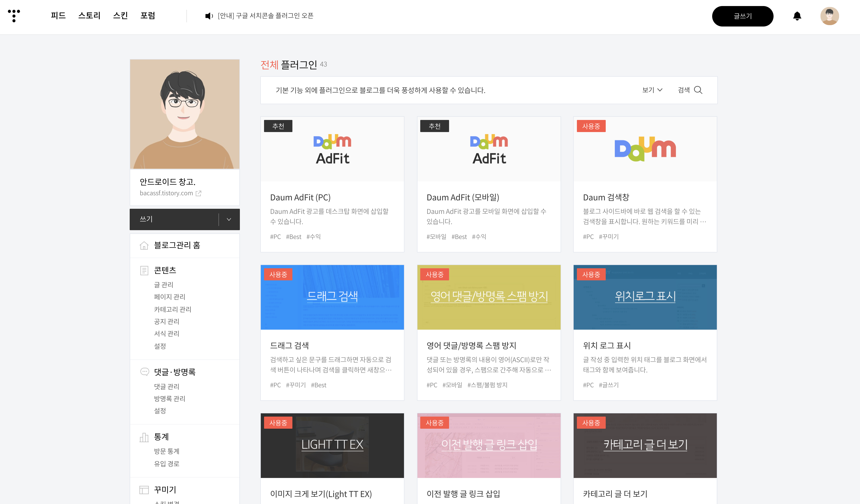Go to the 스토리 menu

(89, 16)
